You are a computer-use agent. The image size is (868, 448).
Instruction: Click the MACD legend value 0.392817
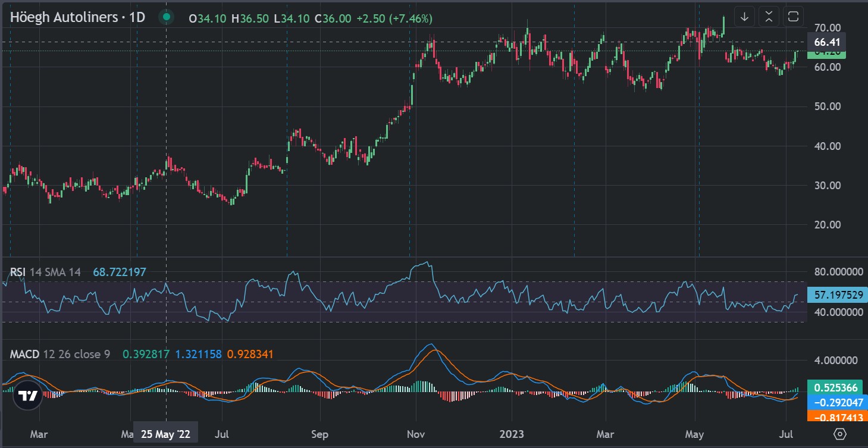[x=146, y=354]
